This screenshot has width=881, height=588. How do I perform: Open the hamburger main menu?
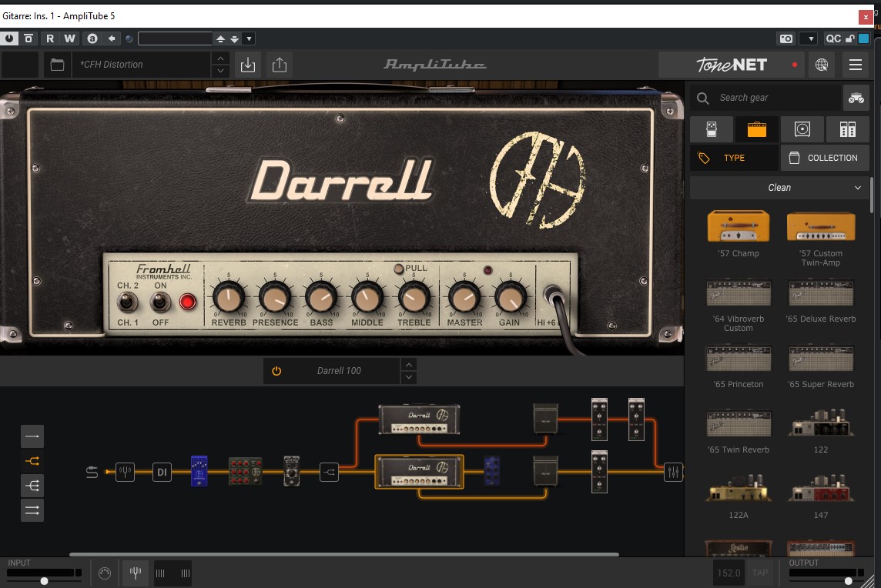coord(856,65)
